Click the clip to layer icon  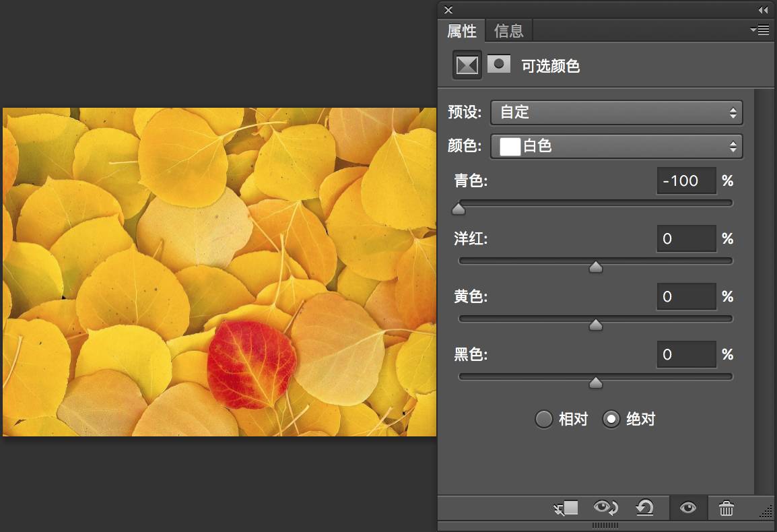click(566, 508)
